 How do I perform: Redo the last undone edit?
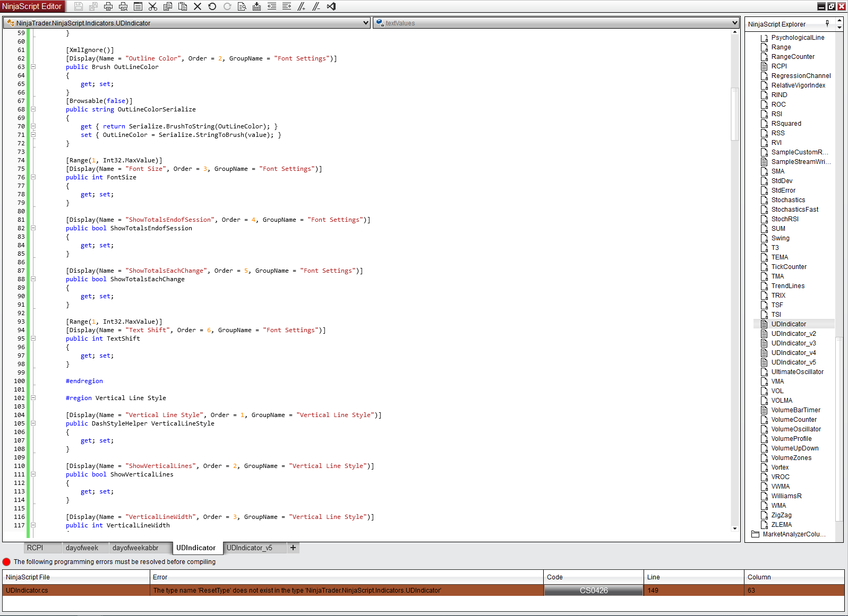point(227,6)
